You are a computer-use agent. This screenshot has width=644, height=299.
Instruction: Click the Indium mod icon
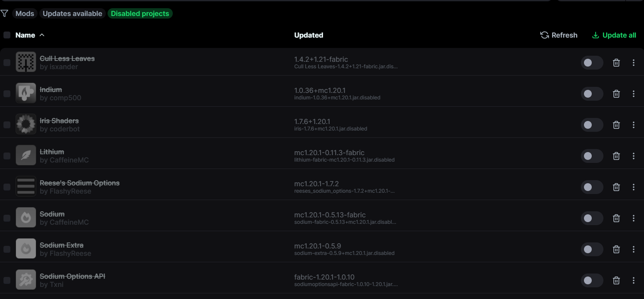pos(26,93)
